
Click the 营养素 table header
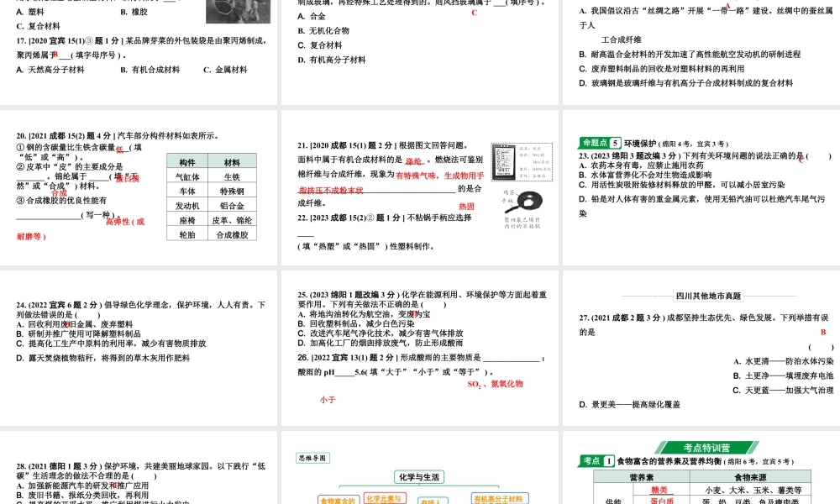(643, 477)
